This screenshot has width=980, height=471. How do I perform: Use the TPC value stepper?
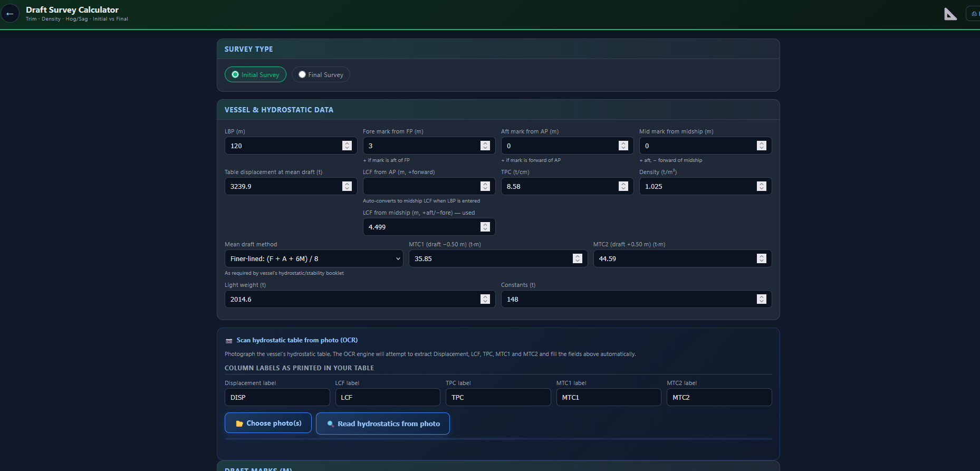pyautogui.click(x=623, y=186)
